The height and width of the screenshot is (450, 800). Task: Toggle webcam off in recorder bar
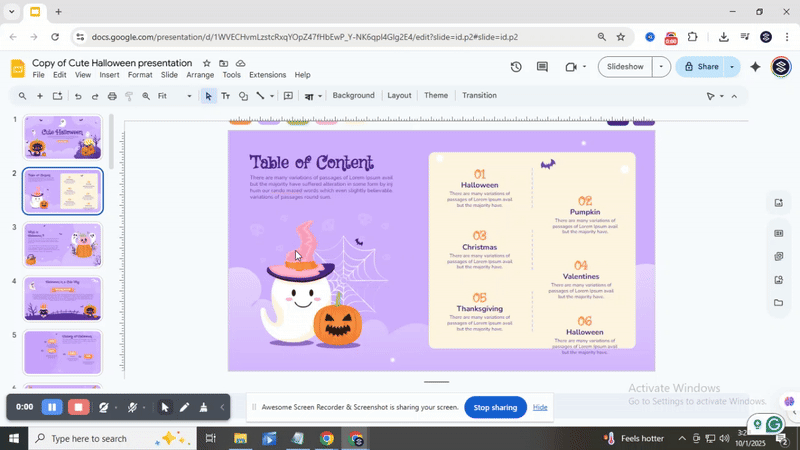(x=105, y=407)
